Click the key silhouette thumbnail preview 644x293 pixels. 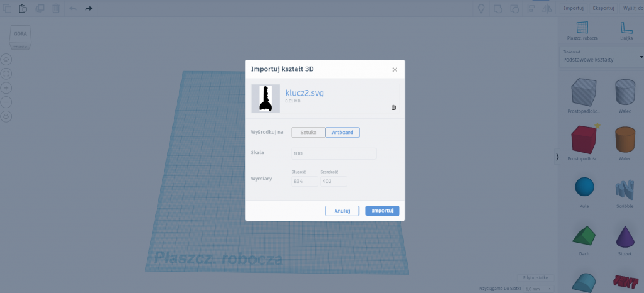tap(265, 99)
